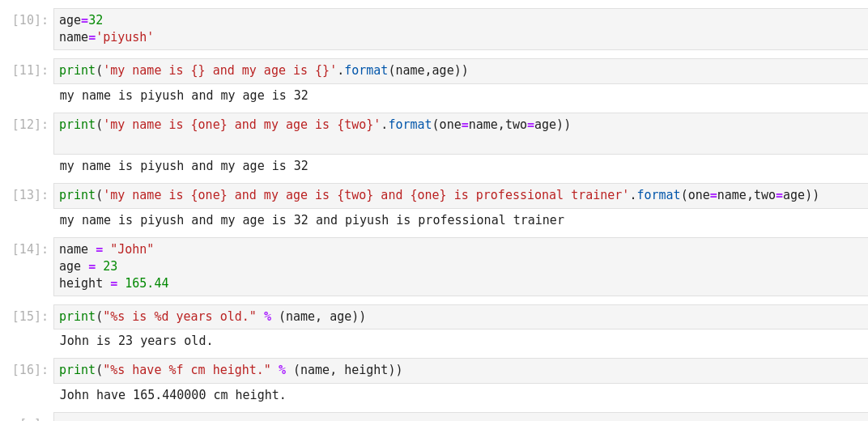Click the [11]: cell prompt
The image size is (868, 421).
pos(30,70)
